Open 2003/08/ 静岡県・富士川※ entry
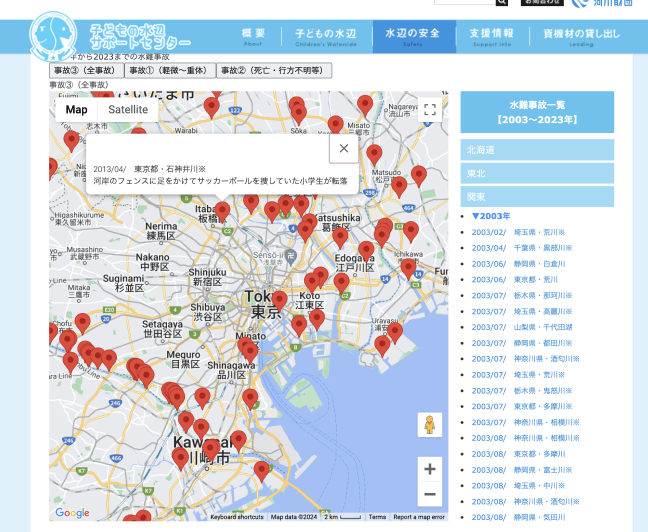The width and height of the screenshot is (648, 532). click(x=522, y=470)
